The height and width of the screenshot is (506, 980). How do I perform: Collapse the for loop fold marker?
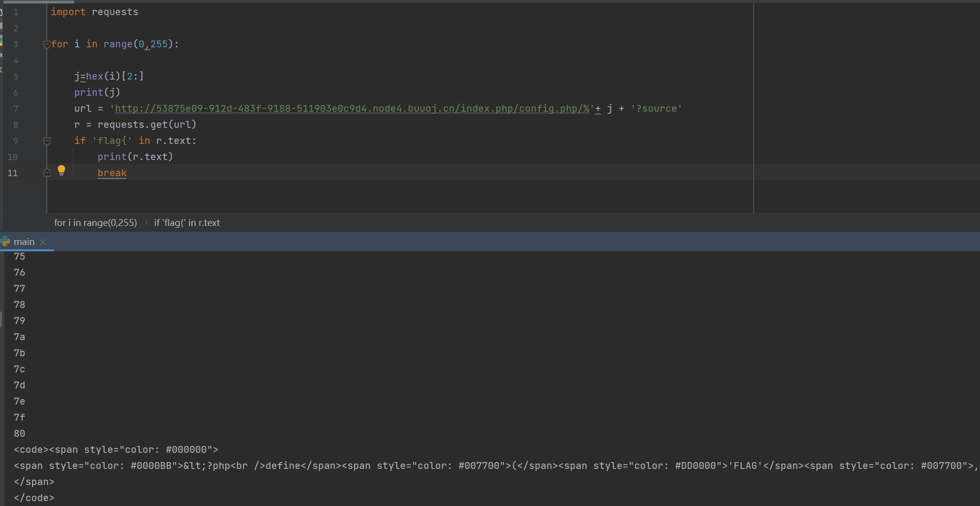[x=47, y=44]
